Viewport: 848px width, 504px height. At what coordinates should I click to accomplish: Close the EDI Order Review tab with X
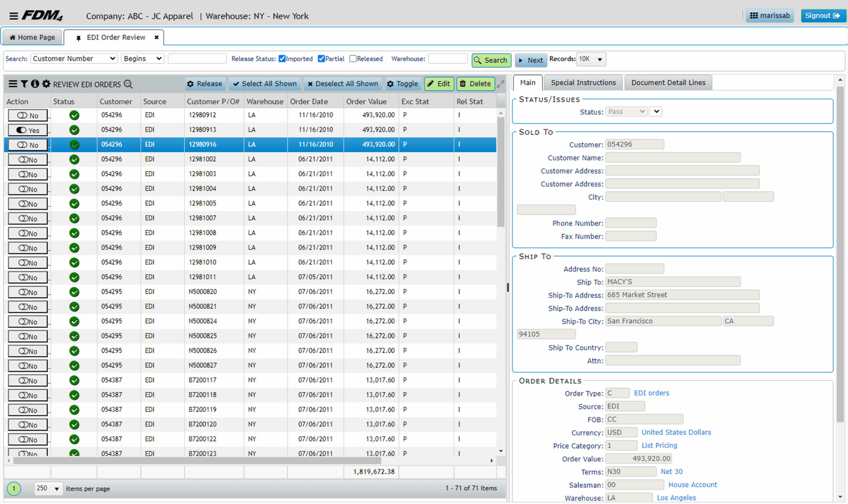(x=157, y=37)
